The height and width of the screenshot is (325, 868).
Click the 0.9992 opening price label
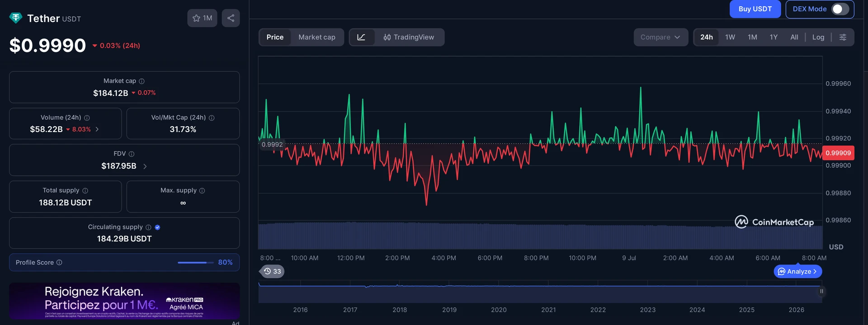[x=272, y=145]
